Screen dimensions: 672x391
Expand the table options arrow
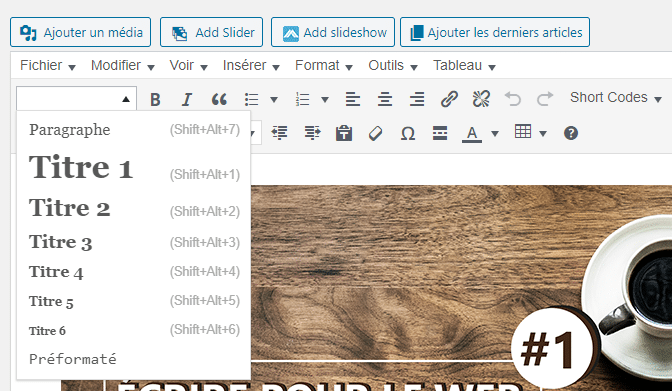[543, 134]
